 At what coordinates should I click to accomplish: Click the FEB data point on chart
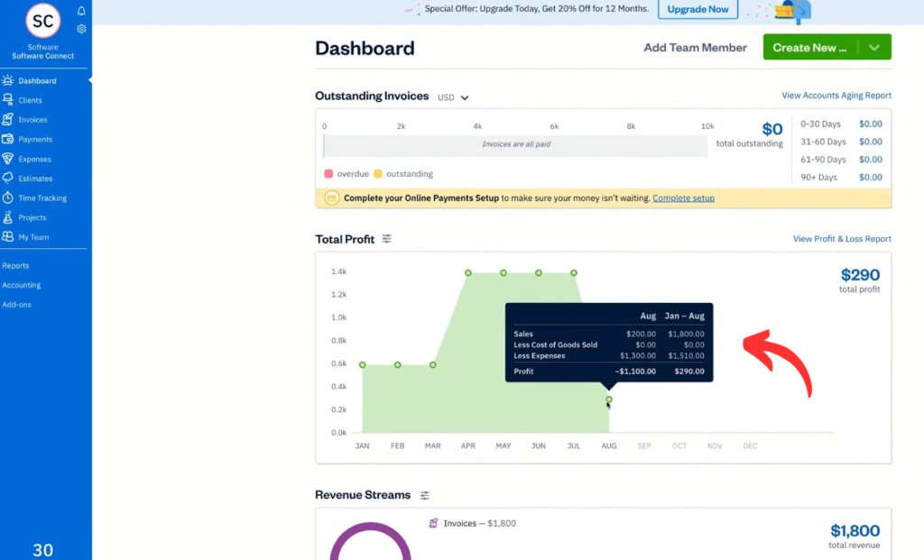click(398, 365)
